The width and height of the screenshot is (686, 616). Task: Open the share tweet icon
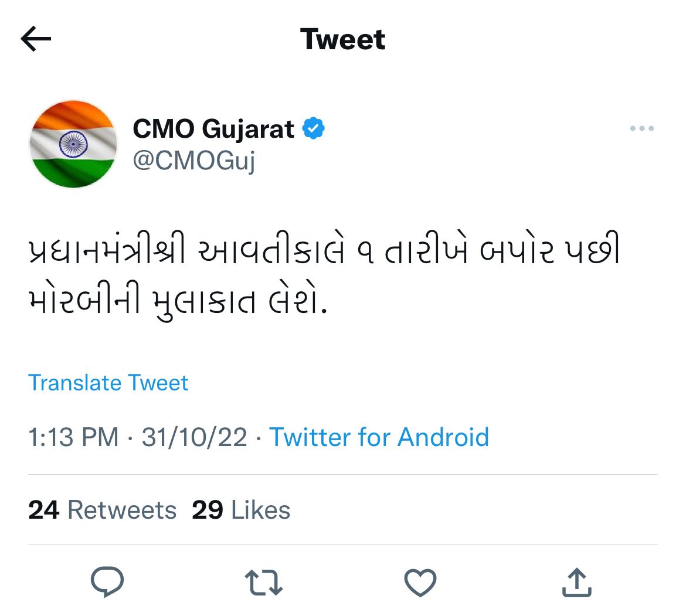pyautogui.click(x=576, y=583)
